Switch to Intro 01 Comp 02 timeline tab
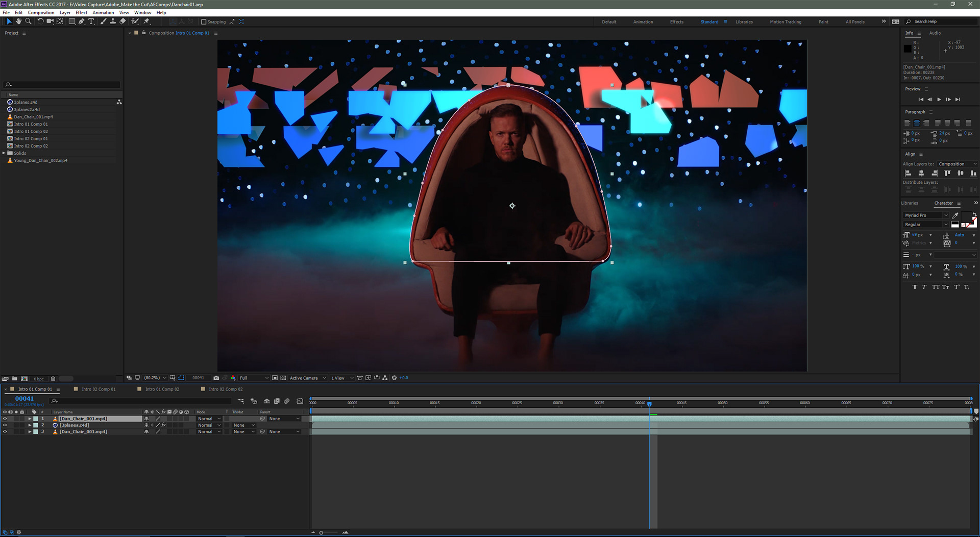The width and height of the screenshot is (980, 537). pyautogui.click(x=162, y=389)
